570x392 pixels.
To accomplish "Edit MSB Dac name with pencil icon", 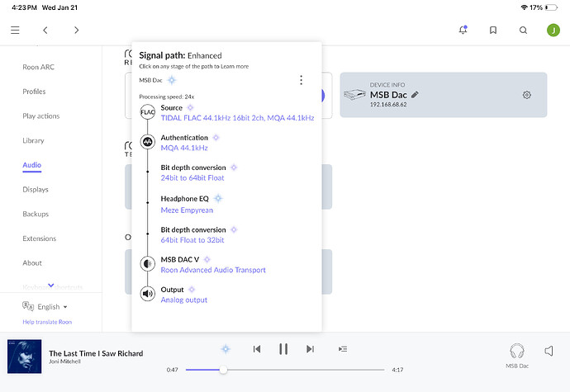I will pos(416,95).
